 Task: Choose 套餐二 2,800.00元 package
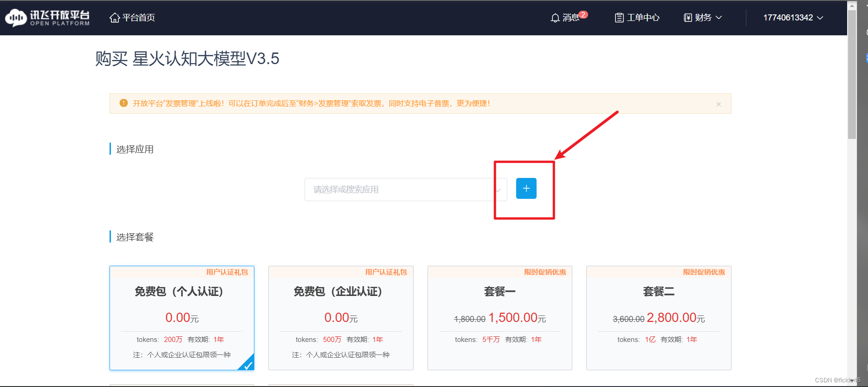659,318
